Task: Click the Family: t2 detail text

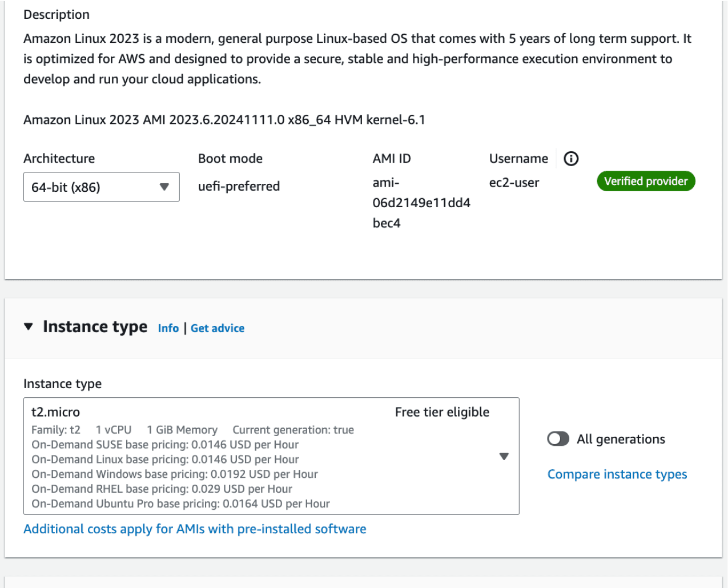Action: pos(56,430)
